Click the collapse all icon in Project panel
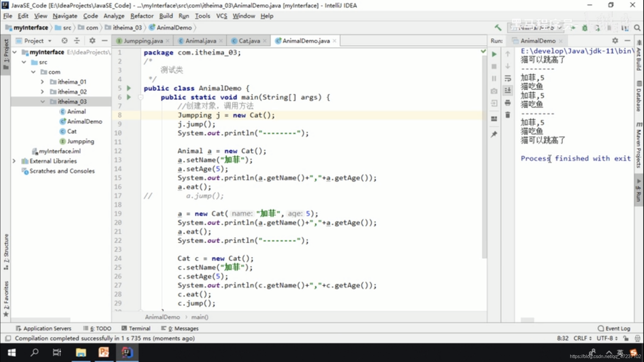Image resolution: width=644 pixels, height=362 pixels. pyautogui.click(x=77, y=41)
